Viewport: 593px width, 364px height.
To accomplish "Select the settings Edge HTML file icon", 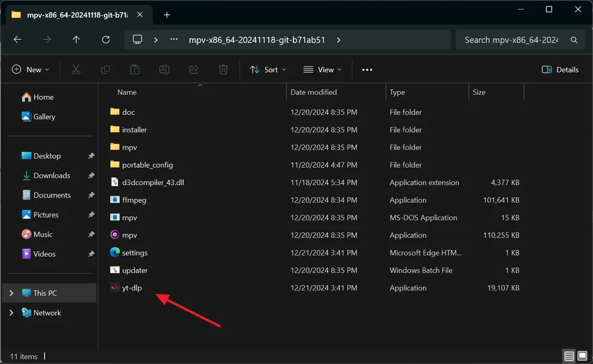I will point(114,252).
